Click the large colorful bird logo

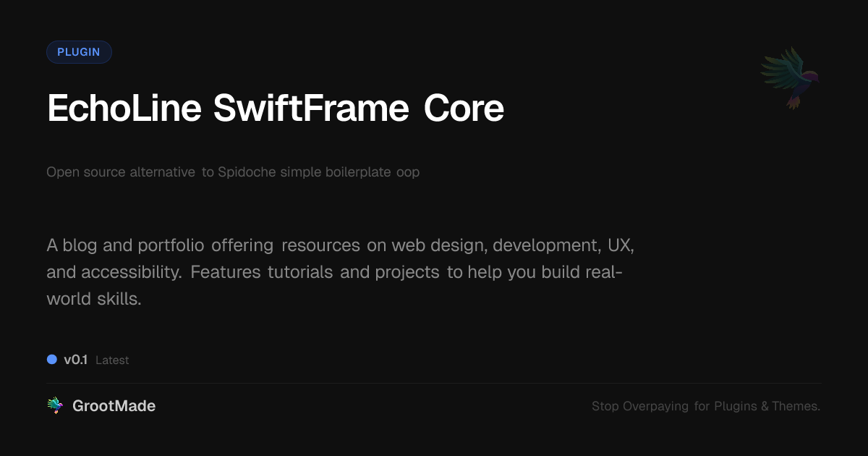pyautogui.click(x=789, y=78)
